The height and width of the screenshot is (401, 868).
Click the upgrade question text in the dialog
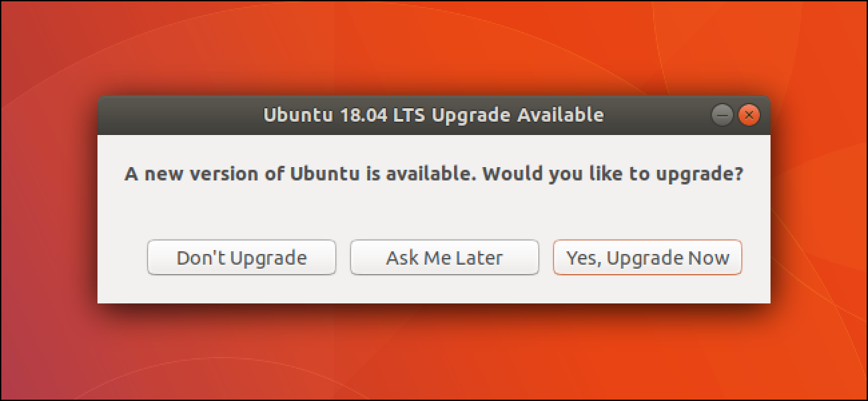point(434,172)
